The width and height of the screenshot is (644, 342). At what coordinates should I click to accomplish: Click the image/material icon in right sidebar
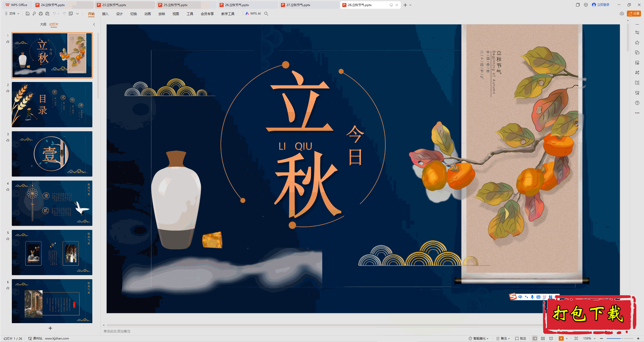click(637, 63)
